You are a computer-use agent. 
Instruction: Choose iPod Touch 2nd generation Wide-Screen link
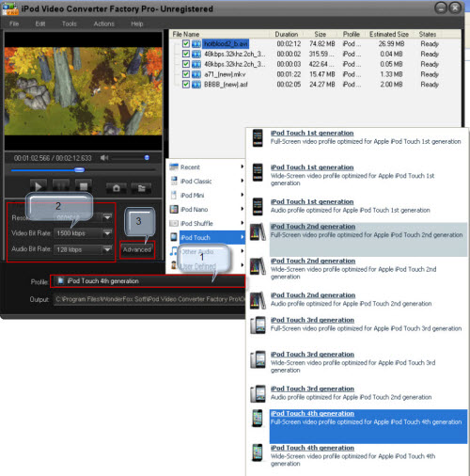(x=313, y=261)
